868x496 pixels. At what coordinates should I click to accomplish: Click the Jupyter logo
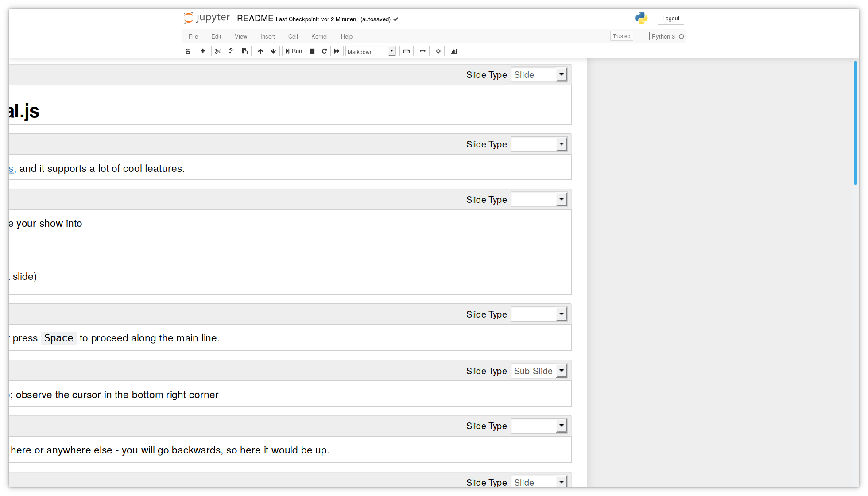[x=207, y=18]
